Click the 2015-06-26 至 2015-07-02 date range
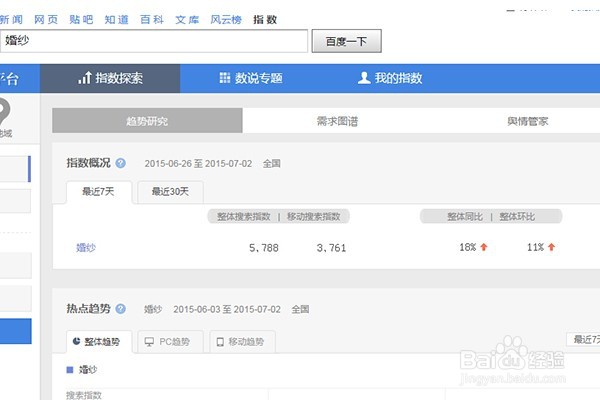The image size is (600, 400). point(198,164)
